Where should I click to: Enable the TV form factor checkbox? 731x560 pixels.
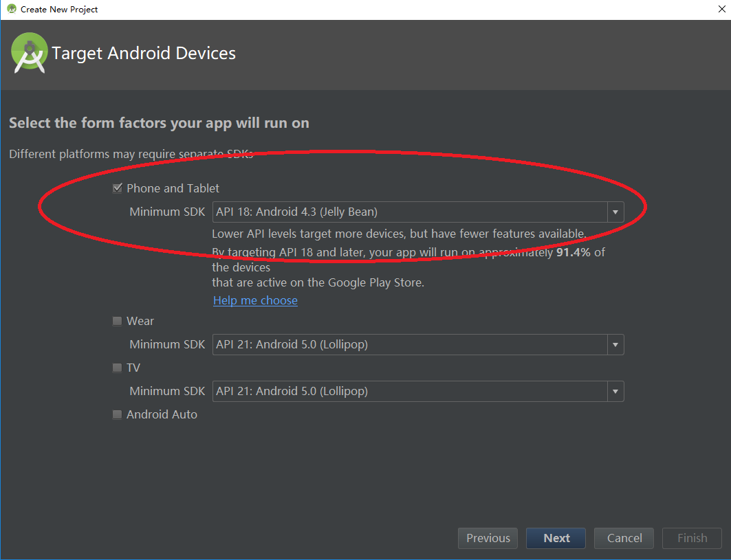coord(117,368)
